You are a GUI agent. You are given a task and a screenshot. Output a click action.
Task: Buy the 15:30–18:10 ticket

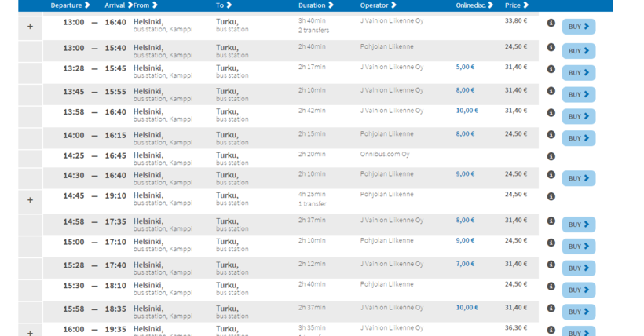coord(578,290)
